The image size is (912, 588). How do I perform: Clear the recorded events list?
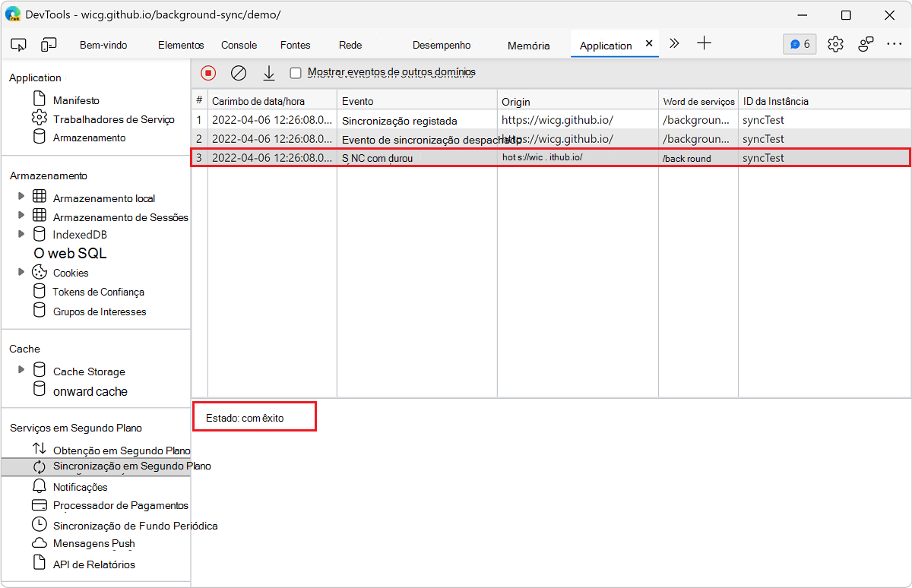(239, 73)
